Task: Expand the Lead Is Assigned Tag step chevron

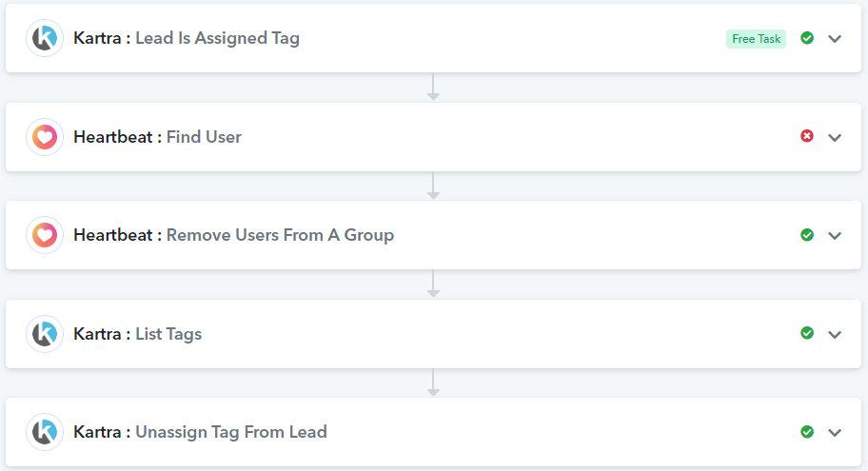Action: click(835, 39)
